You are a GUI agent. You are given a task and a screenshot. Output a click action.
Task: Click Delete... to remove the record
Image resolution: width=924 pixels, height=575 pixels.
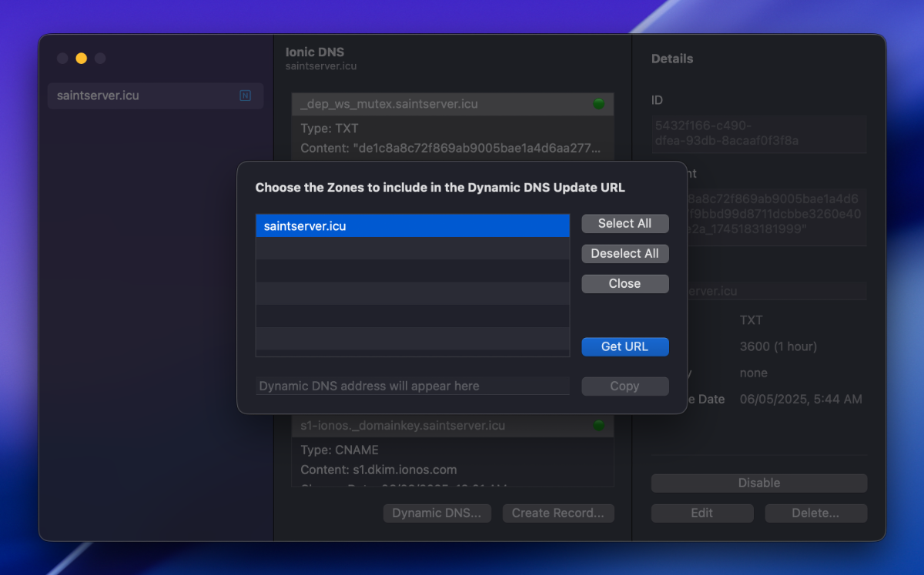click(815, 513)
